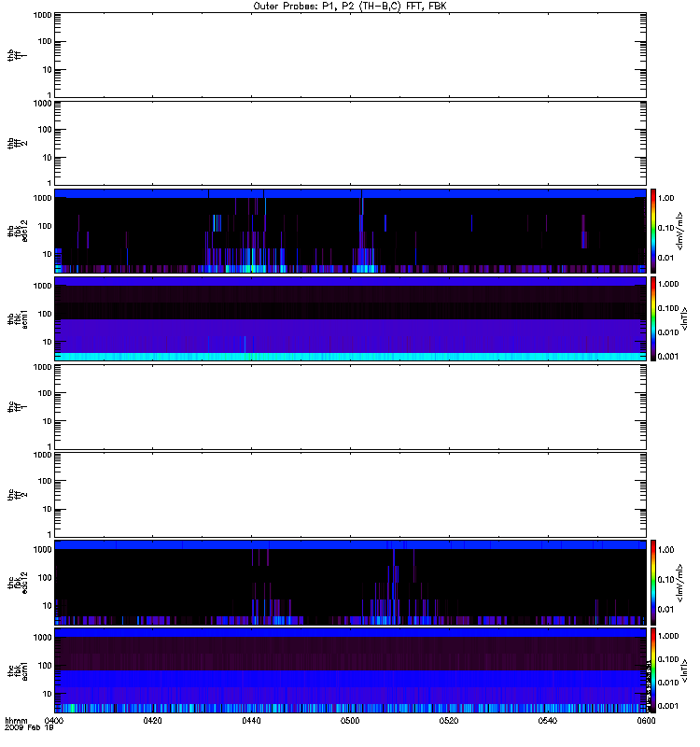Click the thb fbk scm1 spectrogram plot
700x747 pixels.
pyautogui.click(x=350, y=318)
